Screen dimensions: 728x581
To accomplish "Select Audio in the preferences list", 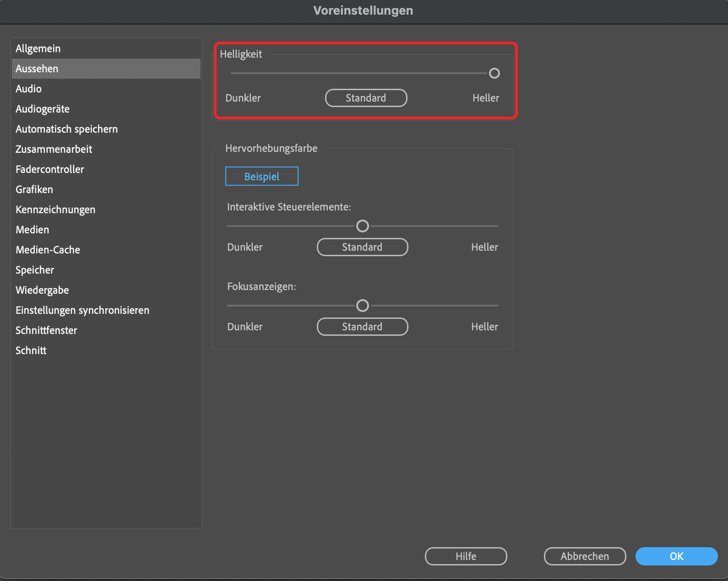I will click(x=28, y=89).
